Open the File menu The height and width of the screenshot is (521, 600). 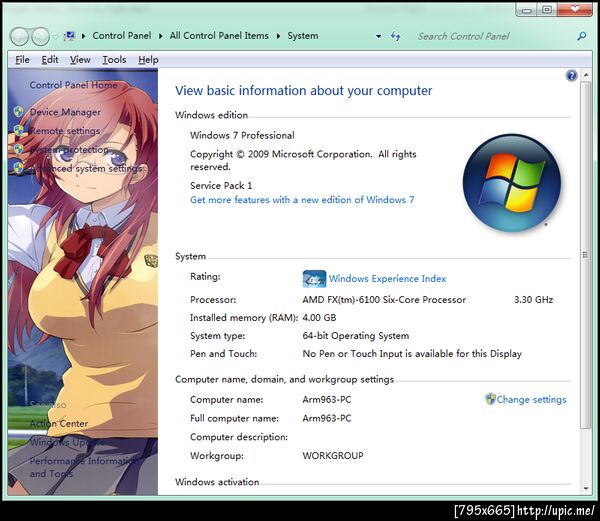coord(22,60)
